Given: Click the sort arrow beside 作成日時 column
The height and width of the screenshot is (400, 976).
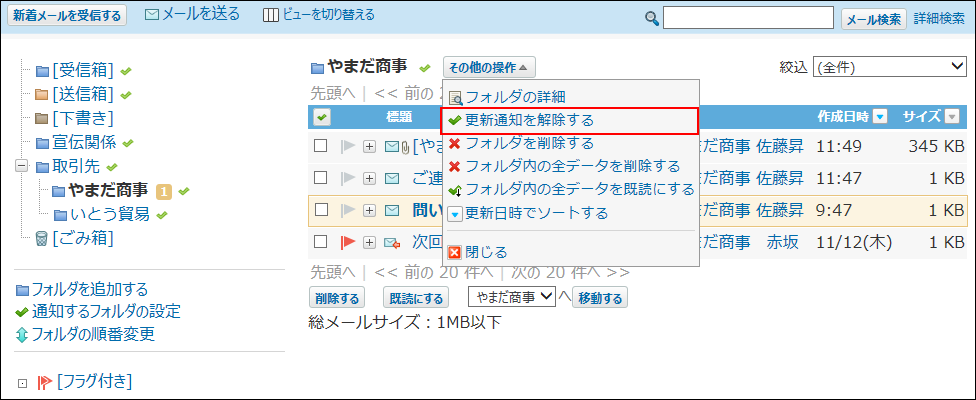Looking at the screenshot, I should (x=880, y=116).
